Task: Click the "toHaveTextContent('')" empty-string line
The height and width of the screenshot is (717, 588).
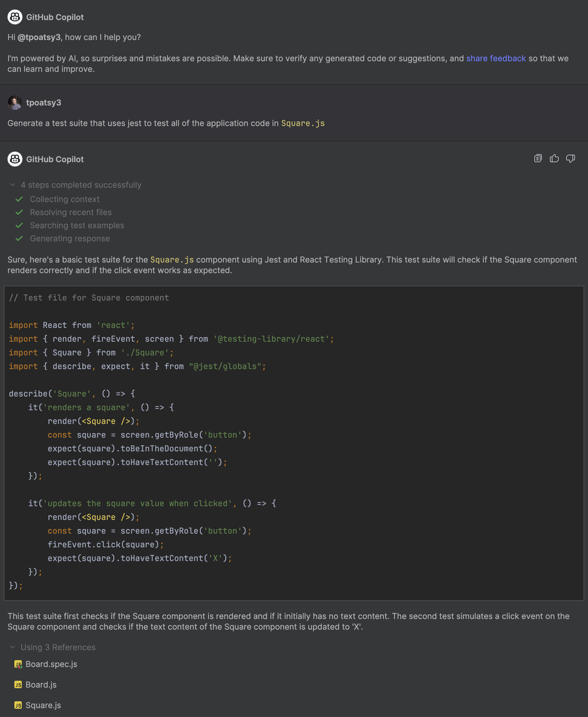Action: [138, 462]
